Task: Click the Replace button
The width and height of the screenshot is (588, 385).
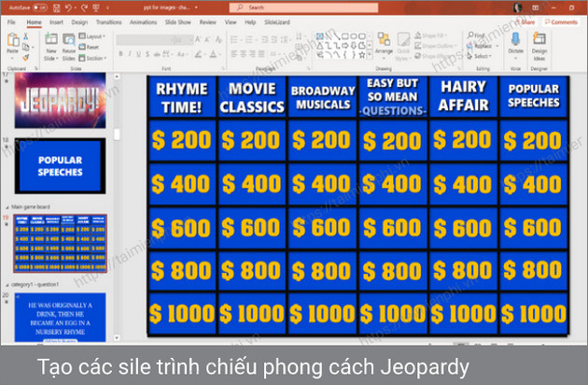Action: (480, 46)
